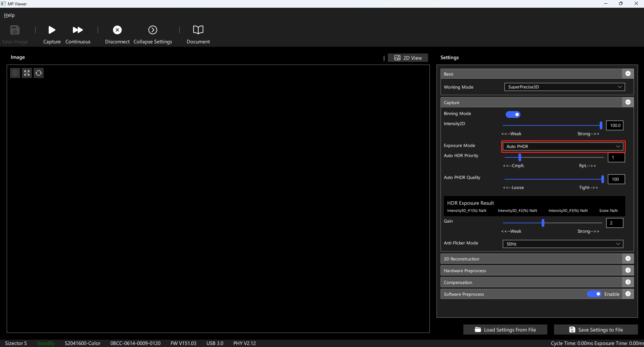The width and height of the screenshot is (644, 347).
Task: Click S2041600-Color model text
Action: [x=83, y=343]
